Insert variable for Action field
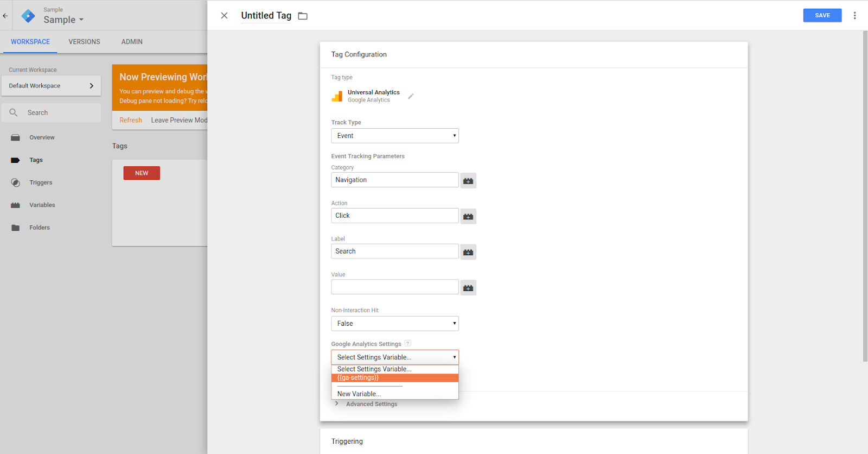Screen dimensions: 868x454 click(x=468, y=216)
